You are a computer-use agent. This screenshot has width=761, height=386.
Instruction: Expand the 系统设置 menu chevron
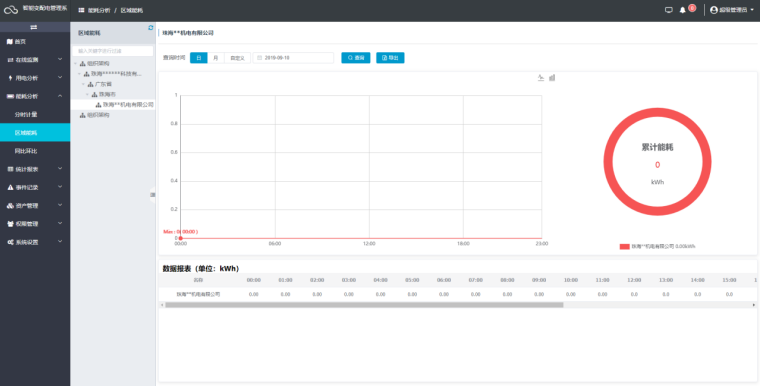click(60, 241)
